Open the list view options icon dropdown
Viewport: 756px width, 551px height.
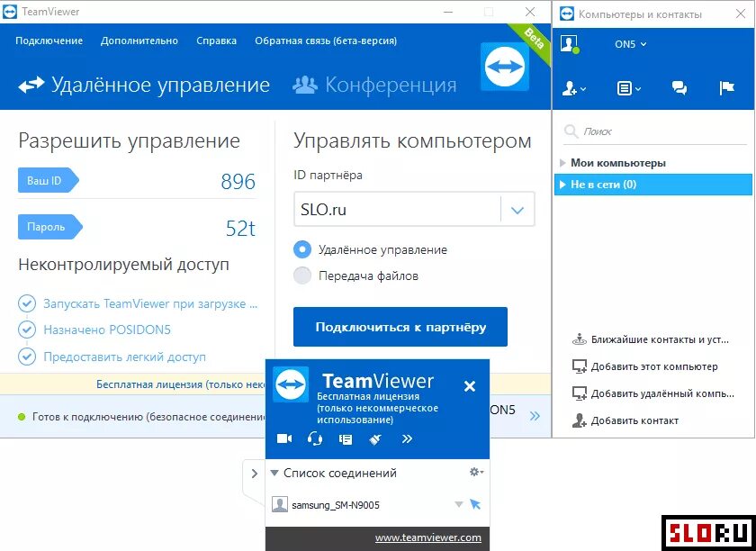coord(629,88)
